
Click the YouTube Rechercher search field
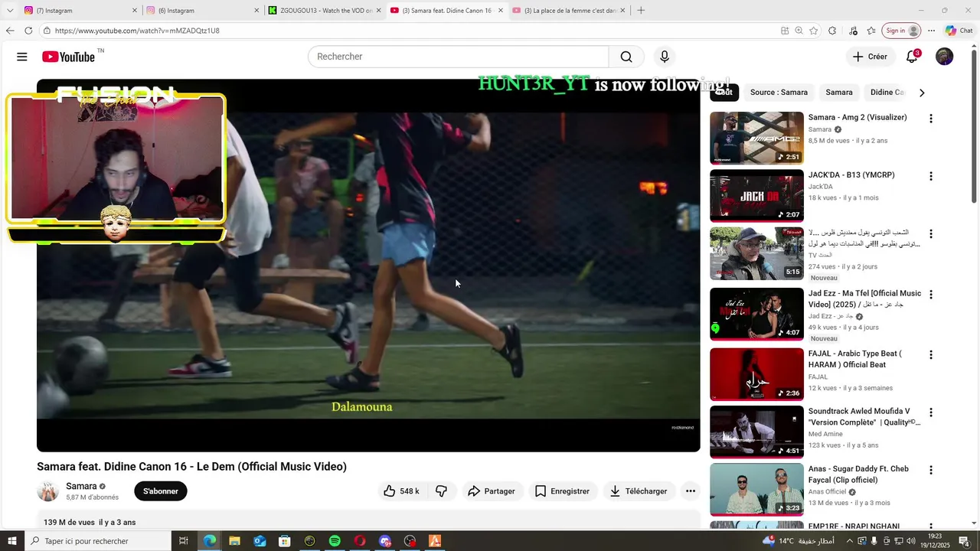[458, 57]
